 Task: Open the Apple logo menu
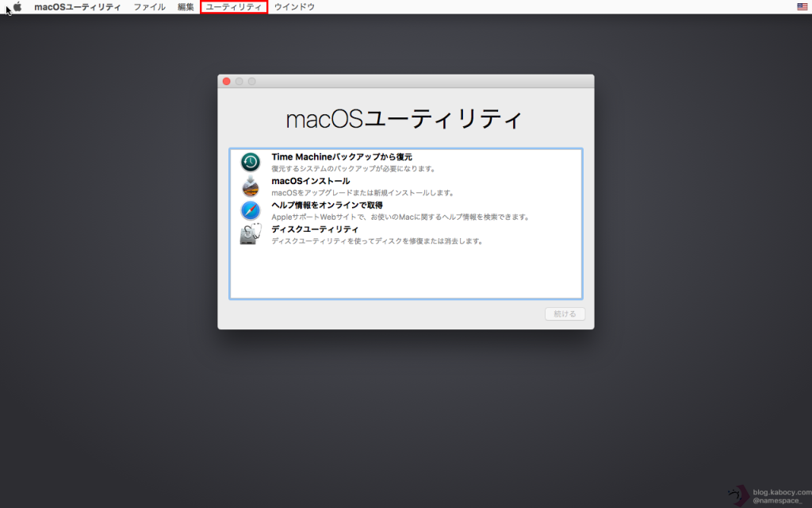(17, 6)
